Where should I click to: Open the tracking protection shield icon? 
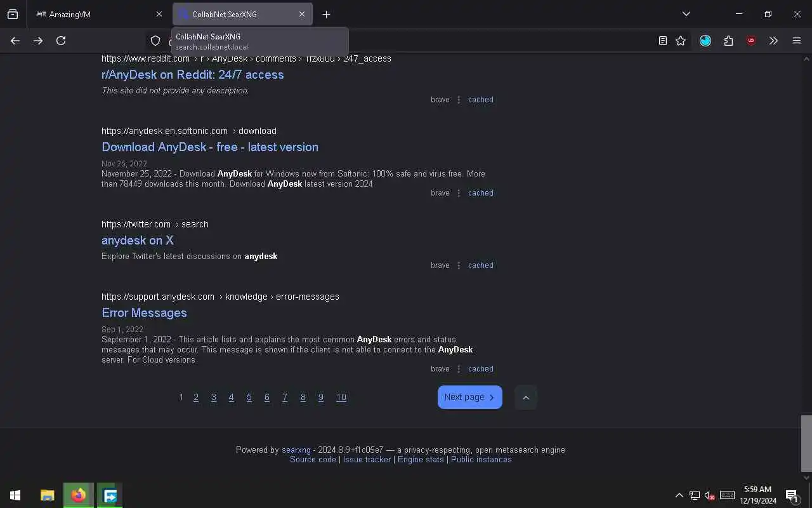(155, 41)
